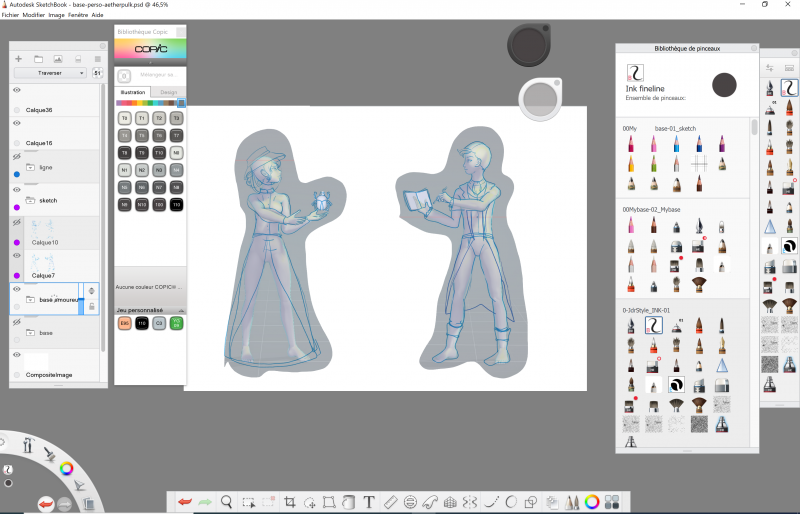Image resolution: width=800 pixels, height=514 pixels.
Task: Activate the French Curve tool
Action: point(430,502)
